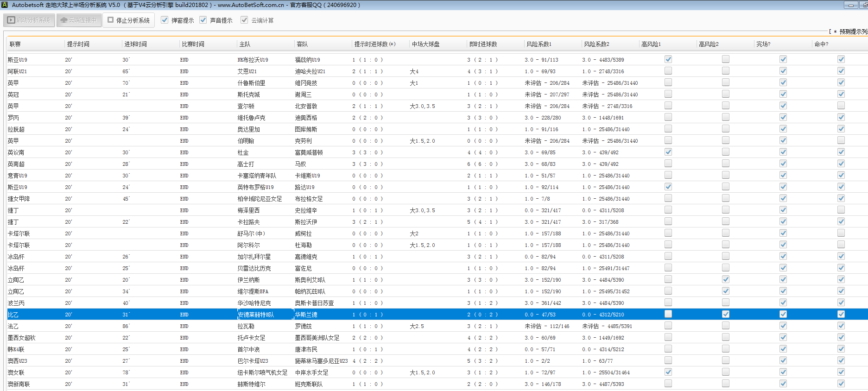868x391 pixels.
Task: Select the 英冠 斯托克城 match row
Action: 248,95
